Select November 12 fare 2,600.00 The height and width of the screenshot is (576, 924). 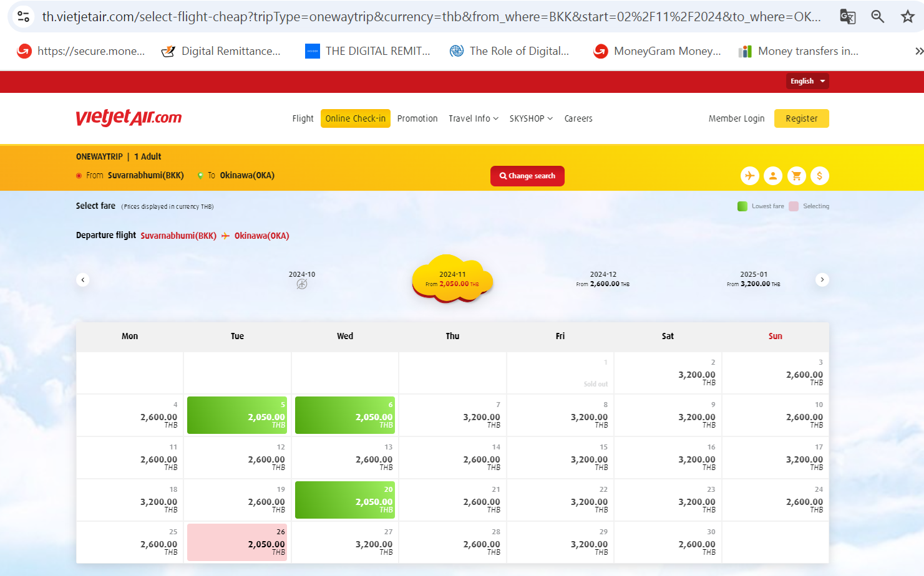point(237,458)
